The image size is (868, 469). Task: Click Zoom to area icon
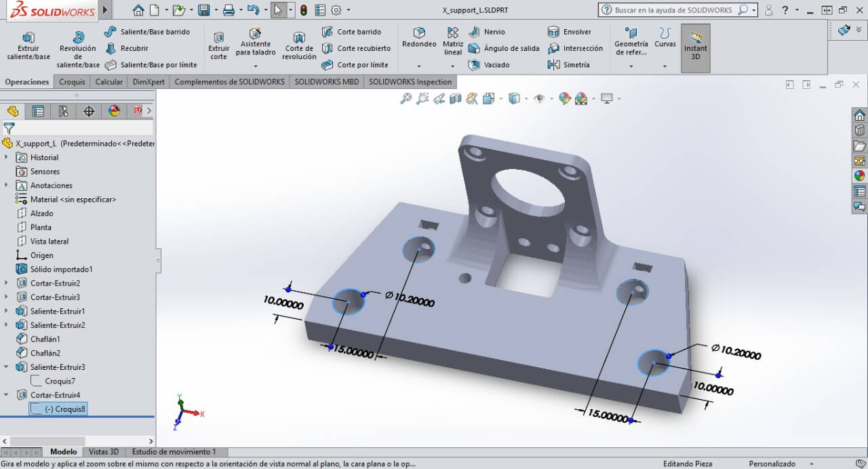pyautogui.click(x=422, y=98)
